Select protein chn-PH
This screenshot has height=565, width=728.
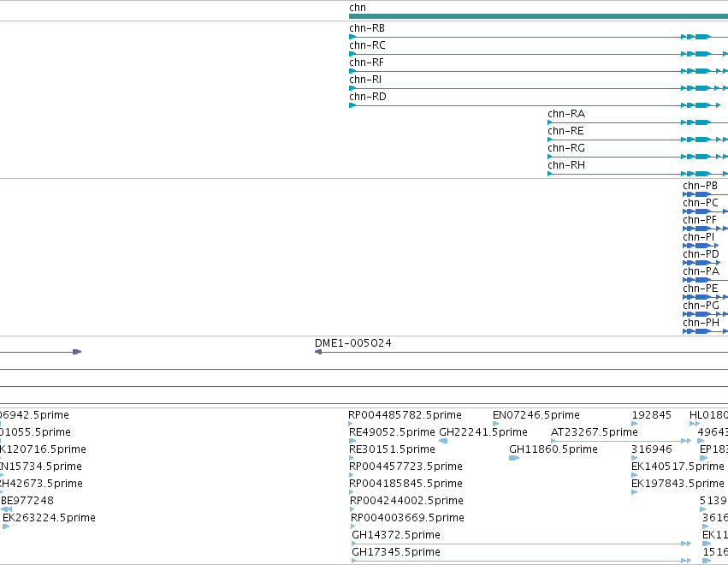pyautogui.click(x=701, y=323)
